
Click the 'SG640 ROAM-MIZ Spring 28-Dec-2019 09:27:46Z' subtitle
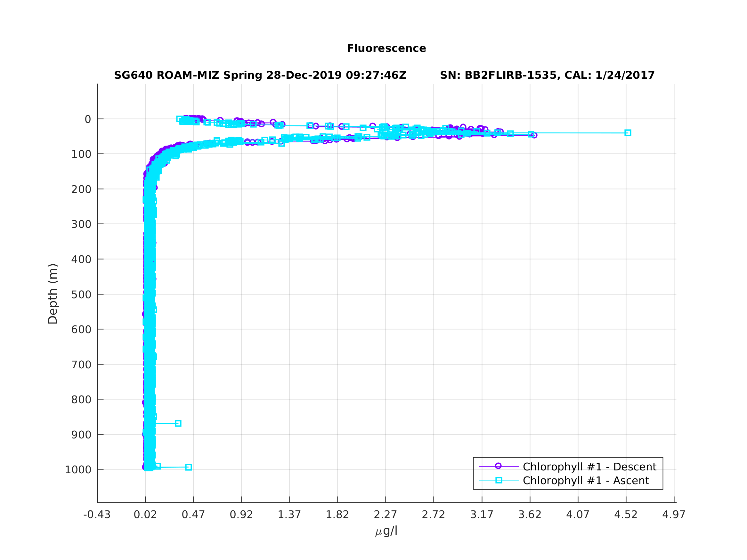coord(260,75)
